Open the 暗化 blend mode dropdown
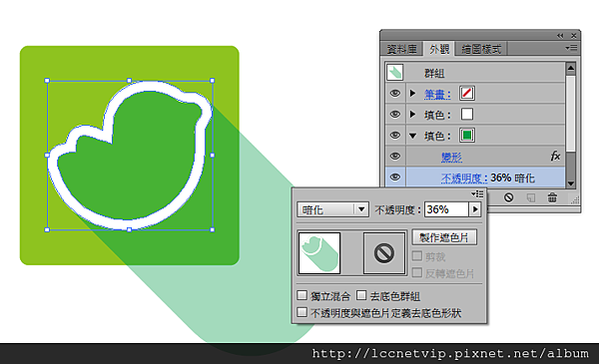 332,209
